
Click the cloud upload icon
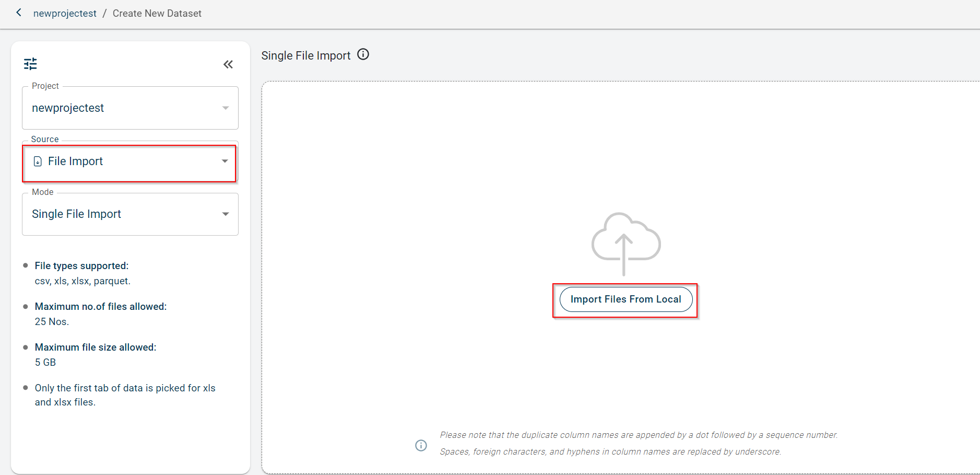[x=625, y=243]
